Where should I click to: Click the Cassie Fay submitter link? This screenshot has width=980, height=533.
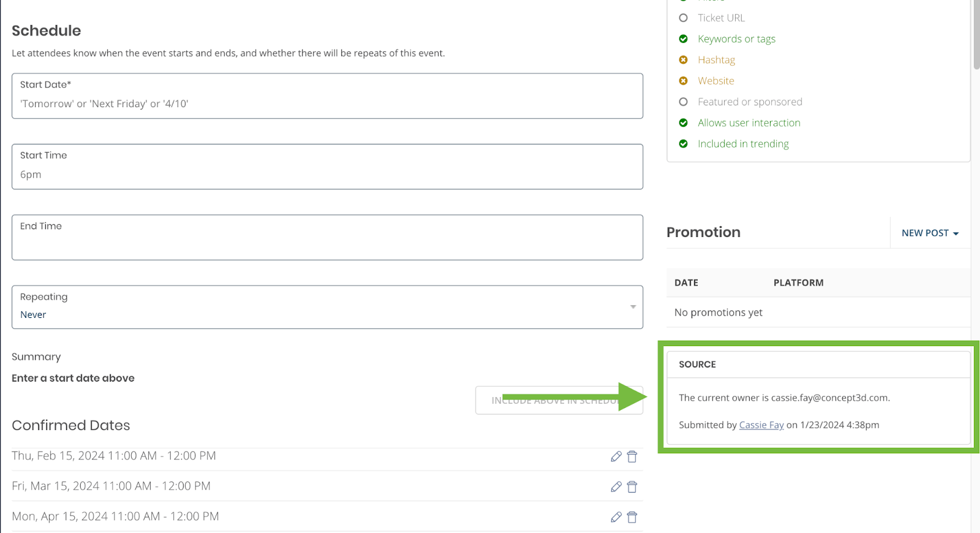pos(761,425)
